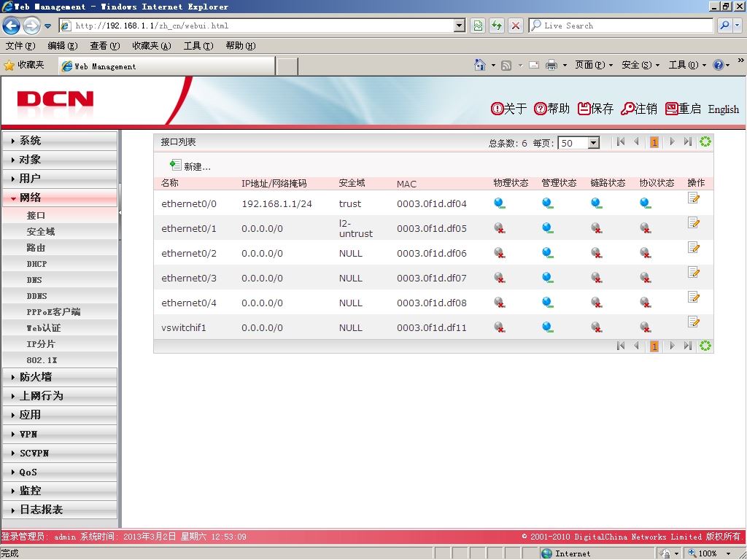Click link status icon of ethernet0/2
747x560 pixels.
(x=596, y=253)
